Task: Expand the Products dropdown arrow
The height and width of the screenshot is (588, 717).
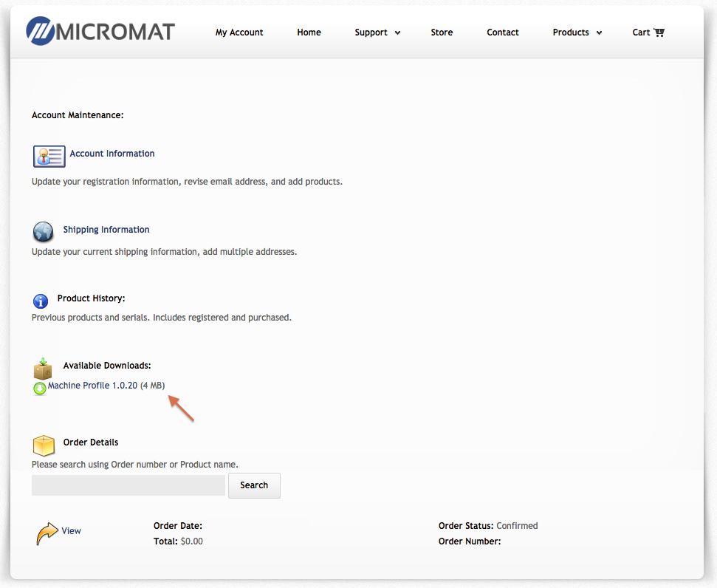Action: 599,33
